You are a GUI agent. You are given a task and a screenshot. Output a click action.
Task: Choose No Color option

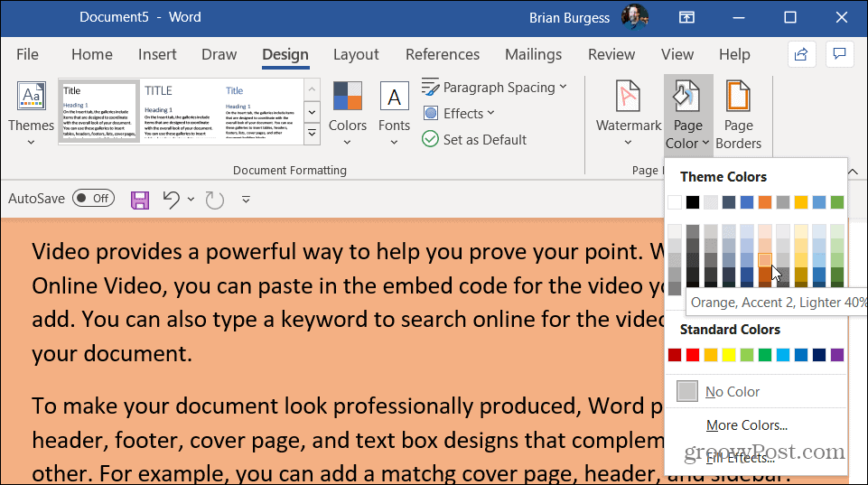756,391
